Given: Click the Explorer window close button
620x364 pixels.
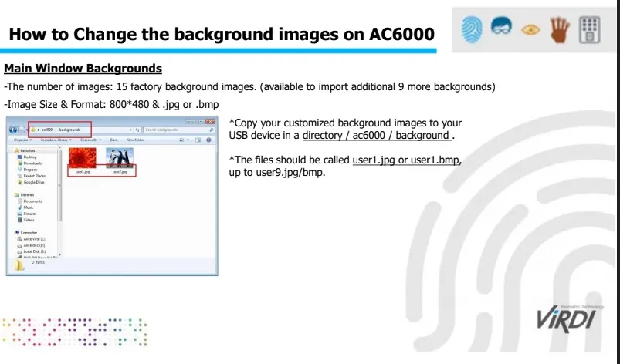Looking at the screenshot, I should click(x=210, y=122).
